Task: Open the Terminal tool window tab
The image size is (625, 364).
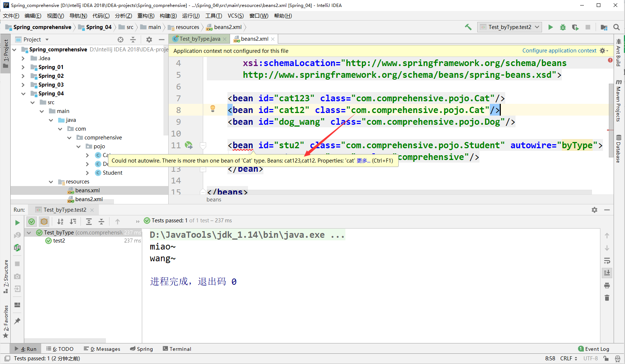Action: [177, 349]
